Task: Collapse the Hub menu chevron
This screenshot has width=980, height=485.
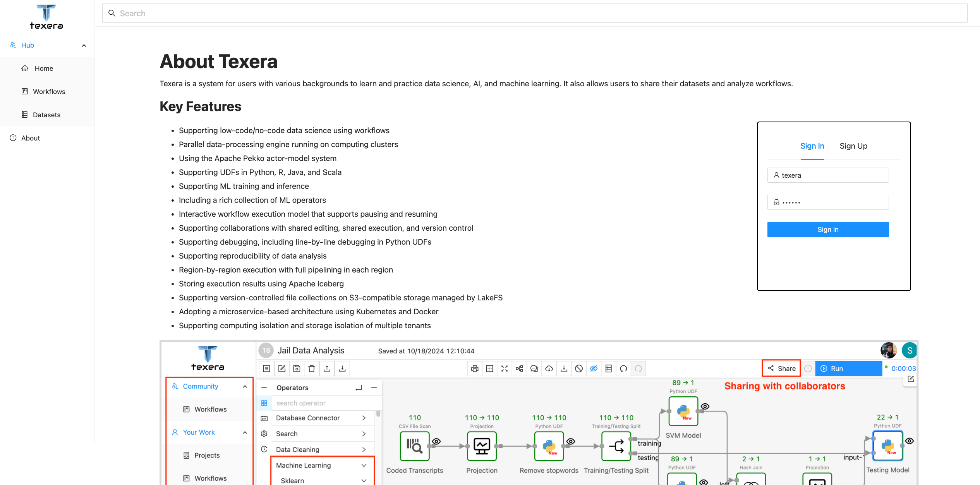Action: (x=84, y=45)
